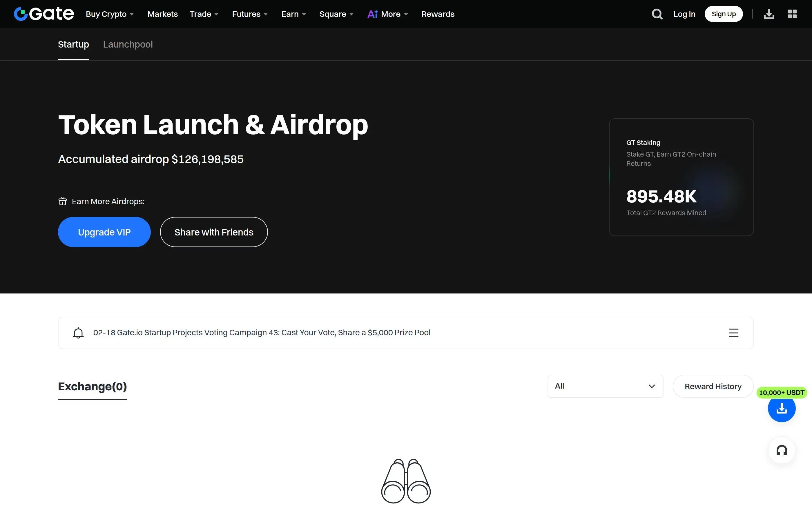Click the AI icon beside More
Viewport: 812px width, 522px height.
click(x=372, y=14)
